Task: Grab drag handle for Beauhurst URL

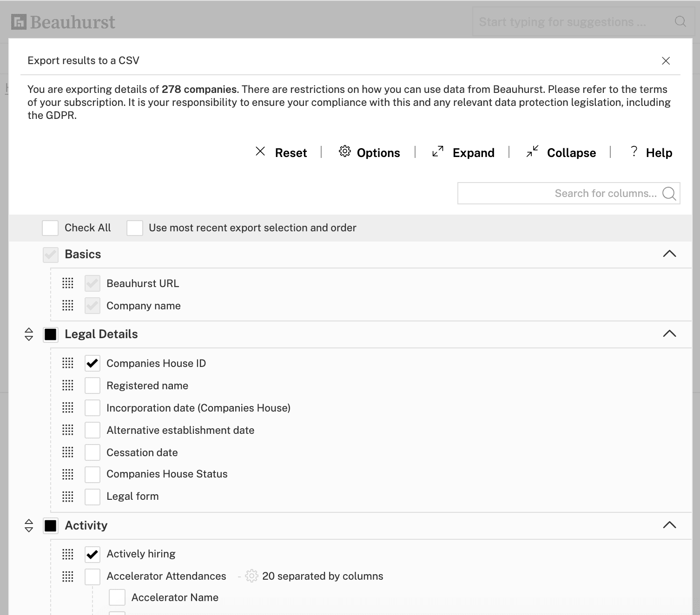Action: click(x=68, y=283)
